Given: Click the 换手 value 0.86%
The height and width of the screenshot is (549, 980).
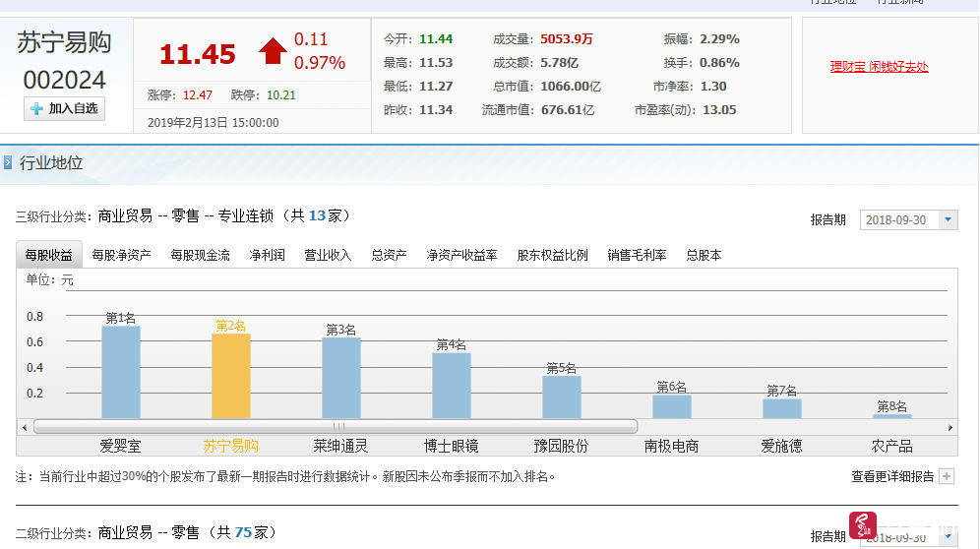Looking at the screenshot, I should (719, 63).
